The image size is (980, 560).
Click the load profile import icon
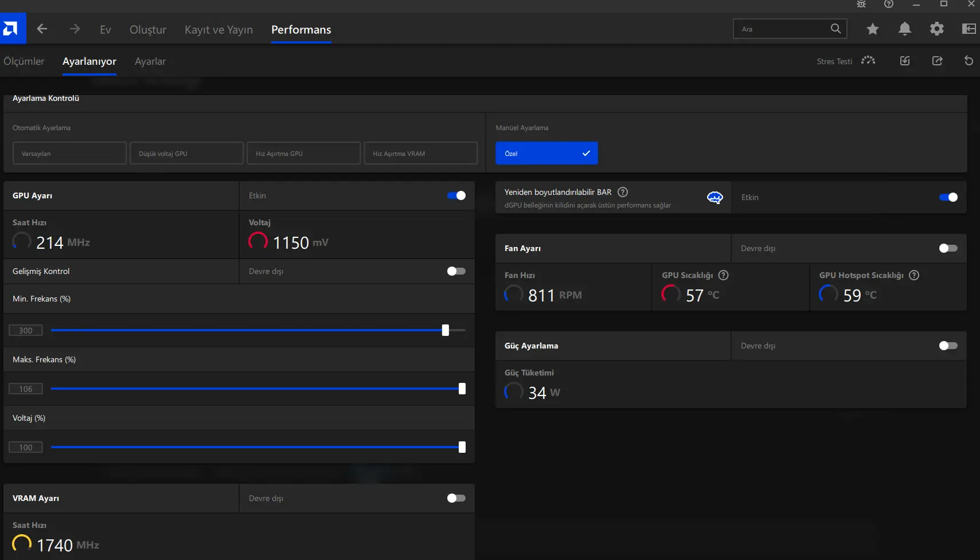tap(905, 61)
